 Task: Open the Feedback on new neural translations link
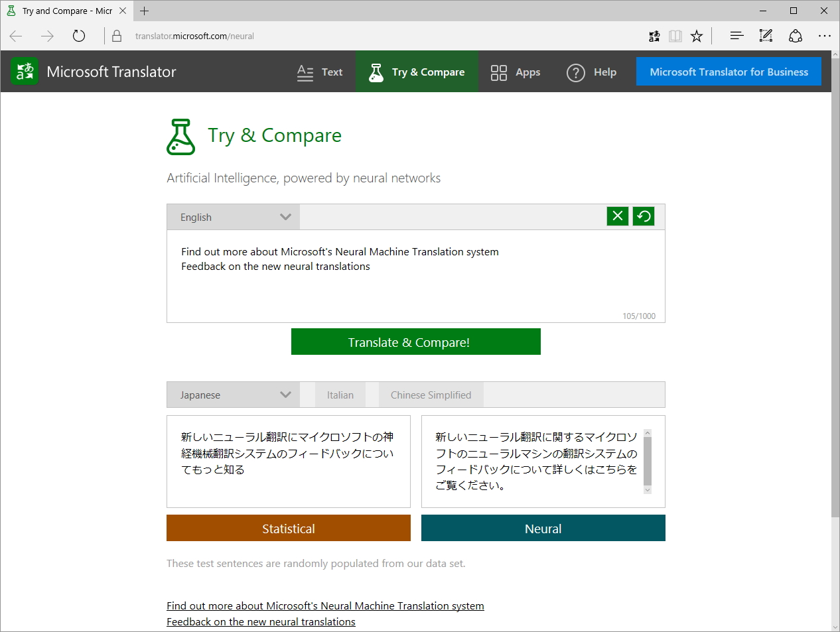261,621
